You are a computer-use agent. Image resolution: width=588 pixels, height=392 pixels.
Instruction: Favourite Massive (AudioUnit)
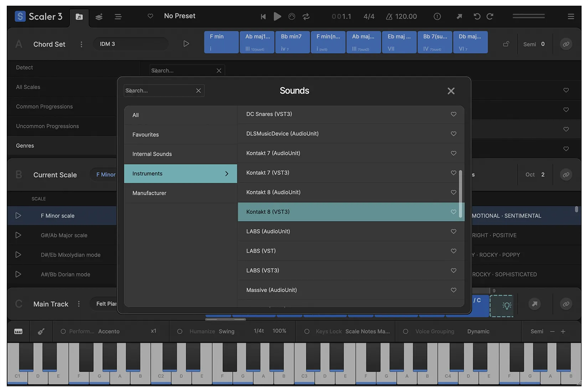[x=453, y=290]
